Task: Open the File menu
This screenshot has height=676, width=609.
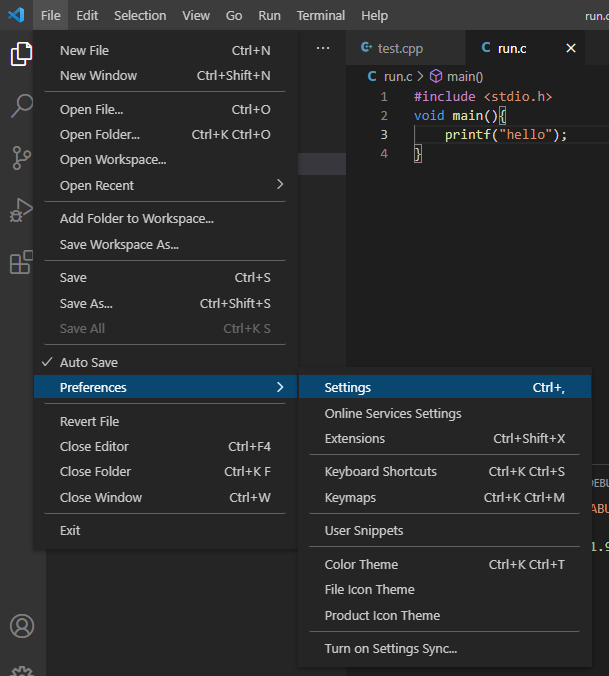Action: pos(50,16)
